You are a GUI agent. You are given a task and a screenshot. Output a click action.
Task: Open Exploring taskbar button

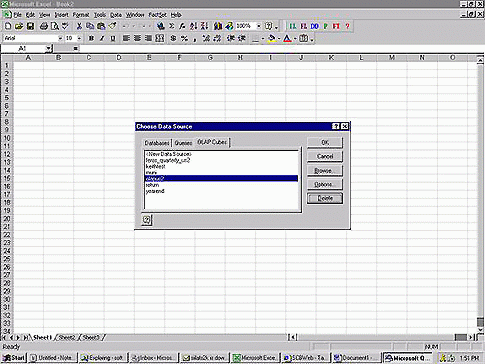coord(103,358)
